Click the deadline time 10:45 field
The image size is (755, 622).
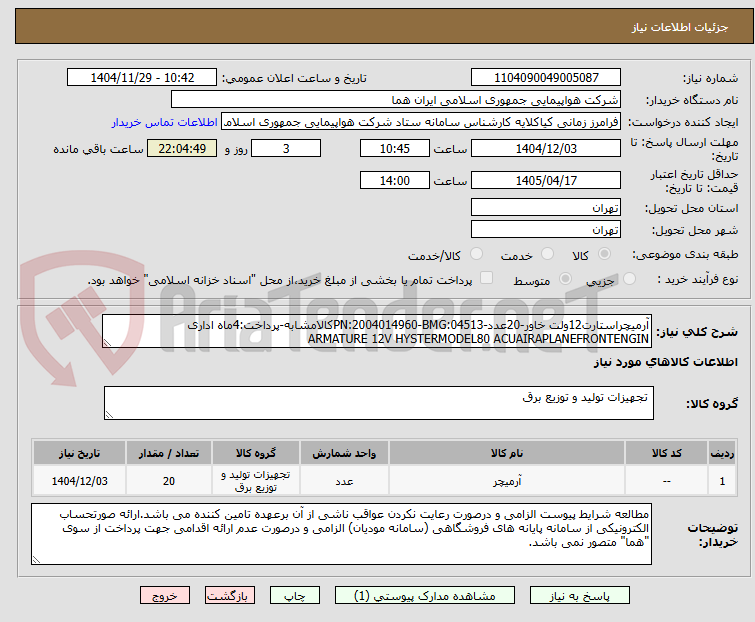pyautogui.click(x=394, y=148)
